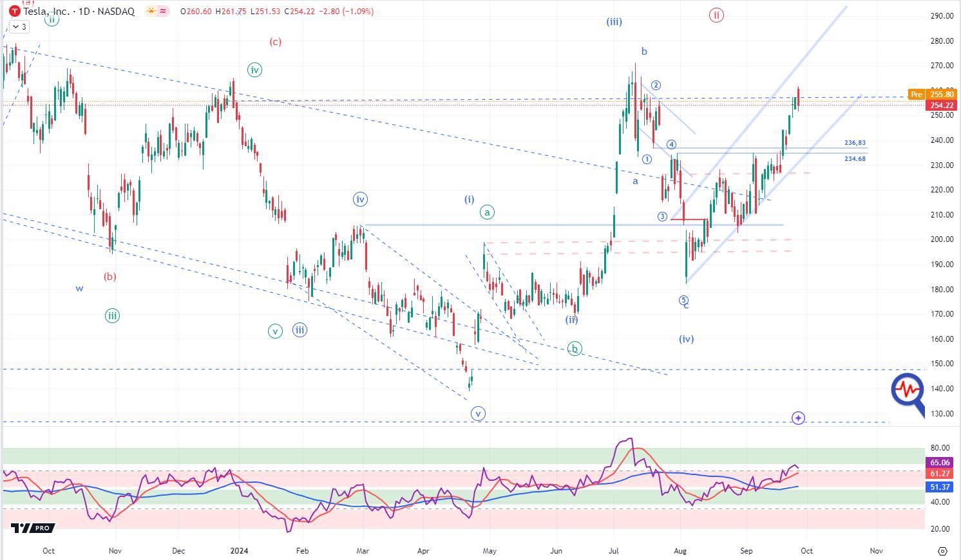Click the O260.60 open value in the legend

point(197,12)
